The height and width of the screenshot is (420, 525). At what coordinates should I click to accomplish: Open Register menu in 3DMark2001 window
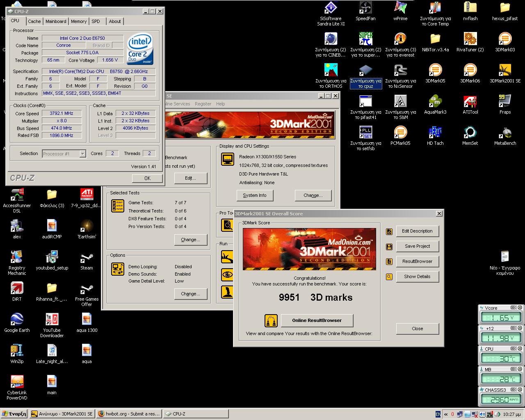pyautogui.click(x=203, y=104)
